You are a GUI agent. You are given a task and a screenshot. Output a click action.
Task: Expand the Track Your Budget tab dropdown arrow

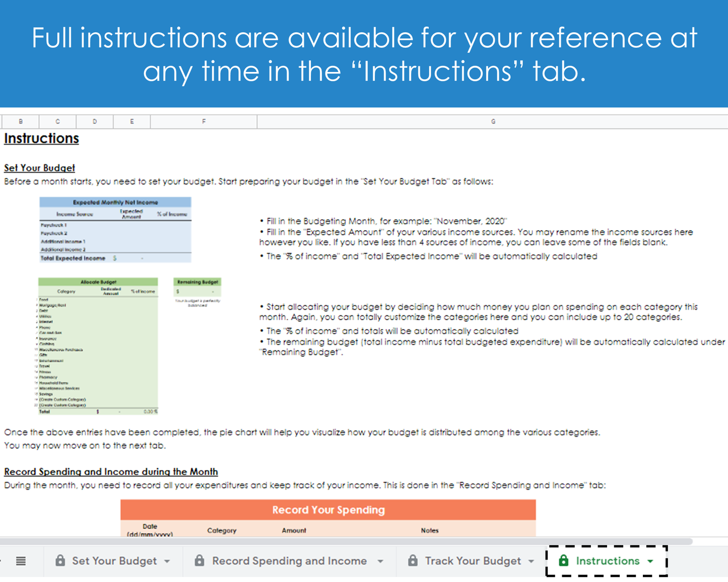[x=531, y=561]
